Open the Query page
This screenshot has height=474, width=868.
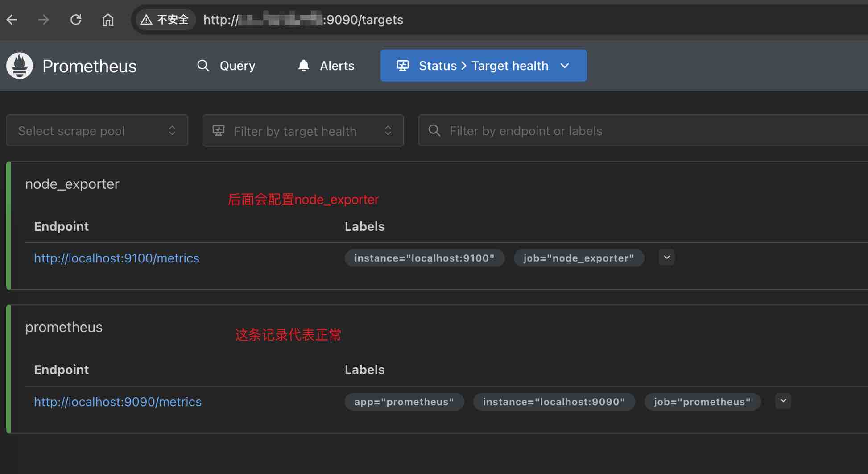tap(226, 66)
